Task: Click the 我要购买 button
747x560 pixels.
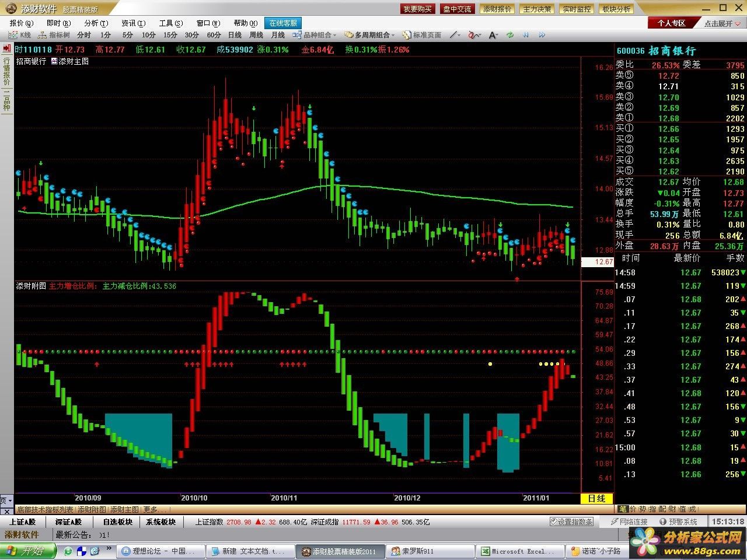Action: pyautogui.click(x=417, y=9)
